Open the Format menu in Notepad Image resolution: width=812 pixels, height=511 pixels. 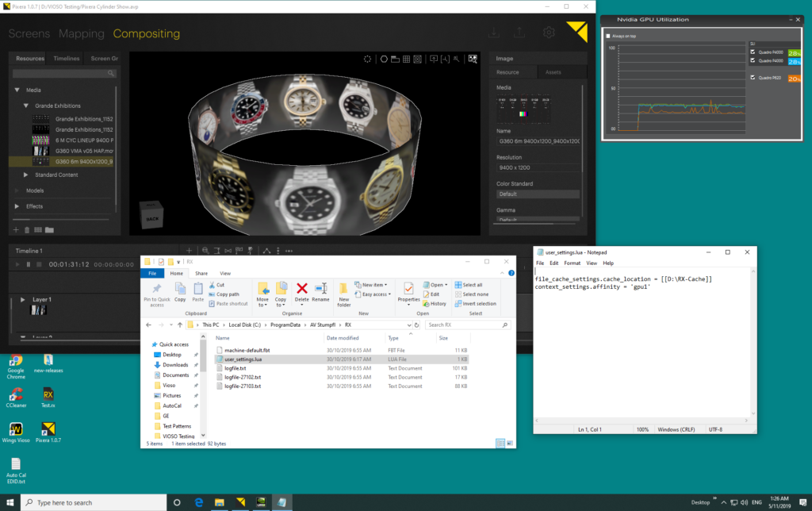(572, 263)
